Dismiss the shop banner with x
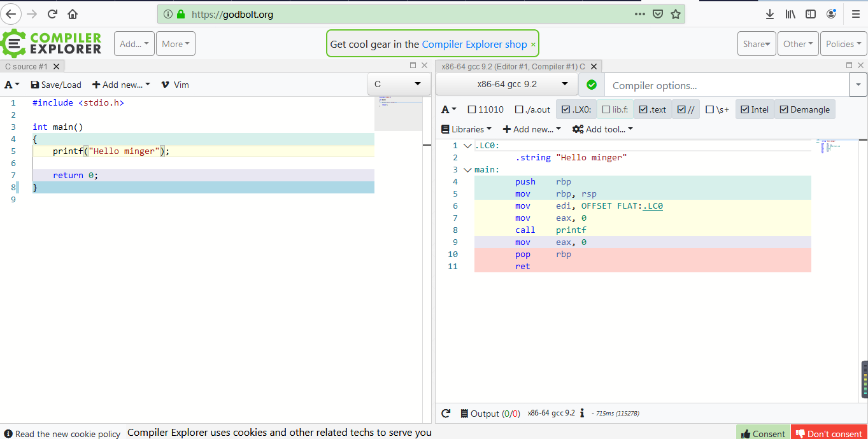Image resolution: width=868 pixels, height=439 pixels. 533,45
